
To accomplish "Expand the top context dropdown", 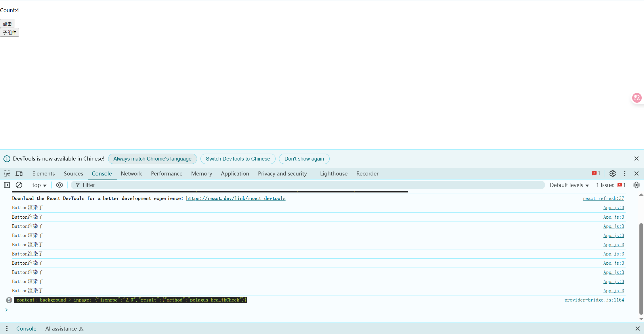I will [39, 185].
